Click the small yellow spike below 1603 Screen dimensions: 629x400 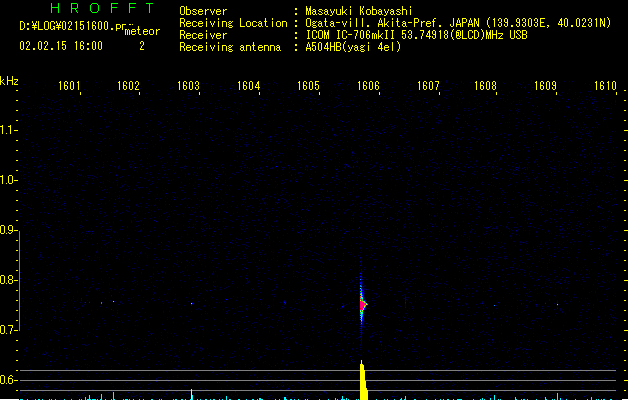[191, 394]
